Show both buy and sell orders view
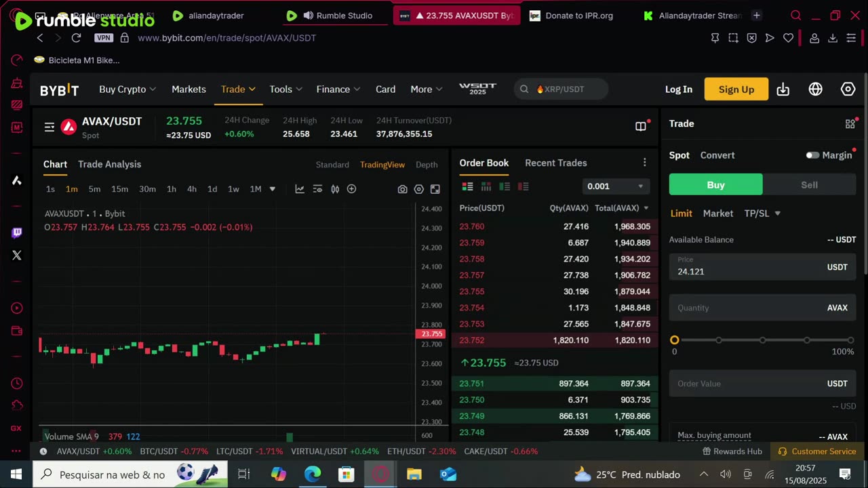Image resolution: width=868 pixels, height=488 pixels. pyautogui.click(x=467, y=186)
